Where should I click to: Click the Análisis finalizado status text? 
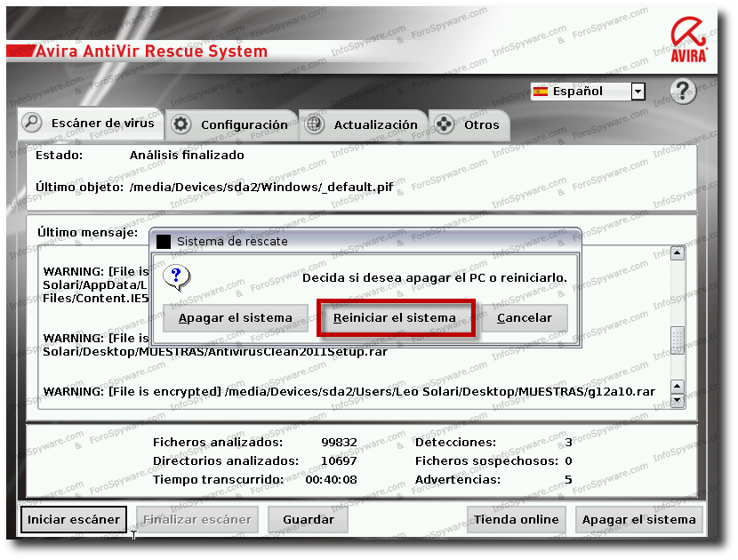tap(187, 156)
